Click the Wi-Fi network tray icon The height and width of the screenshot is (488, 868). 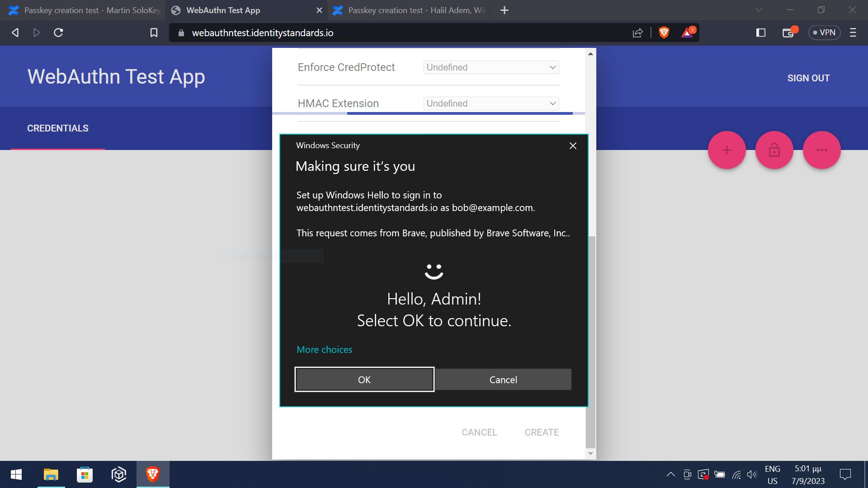[x=736, y=474]
